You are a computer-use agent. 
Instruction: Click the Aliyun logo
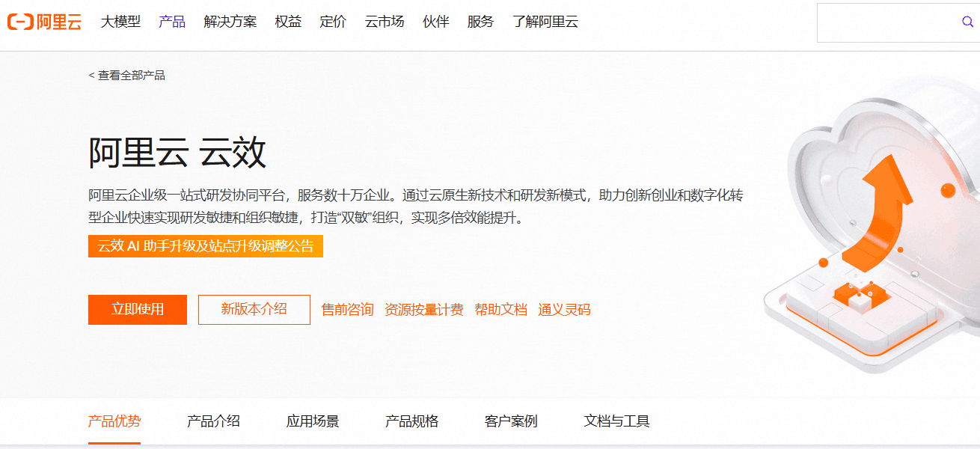click(44, 22)
